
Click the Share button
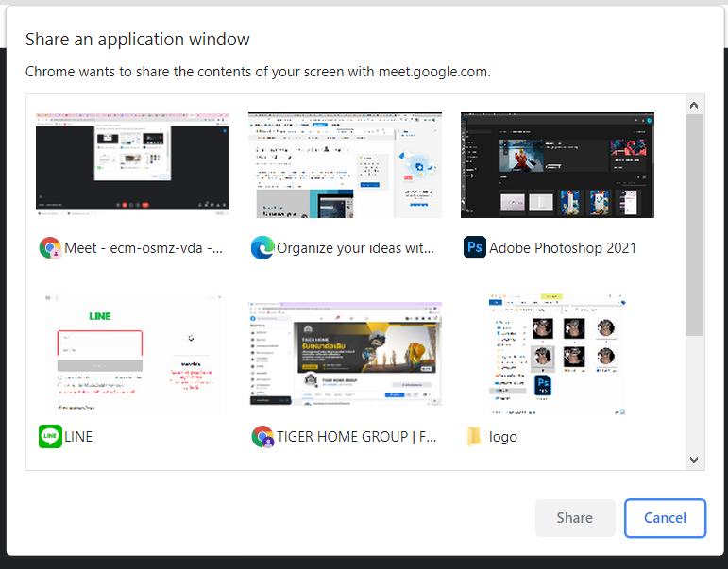click(x=575, y=518)
